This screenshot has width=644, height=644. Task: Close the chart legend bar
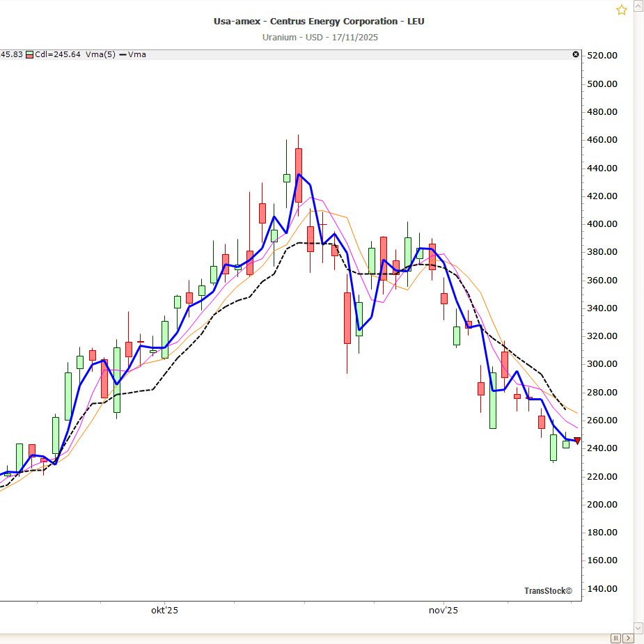click(x=575, y=54)
